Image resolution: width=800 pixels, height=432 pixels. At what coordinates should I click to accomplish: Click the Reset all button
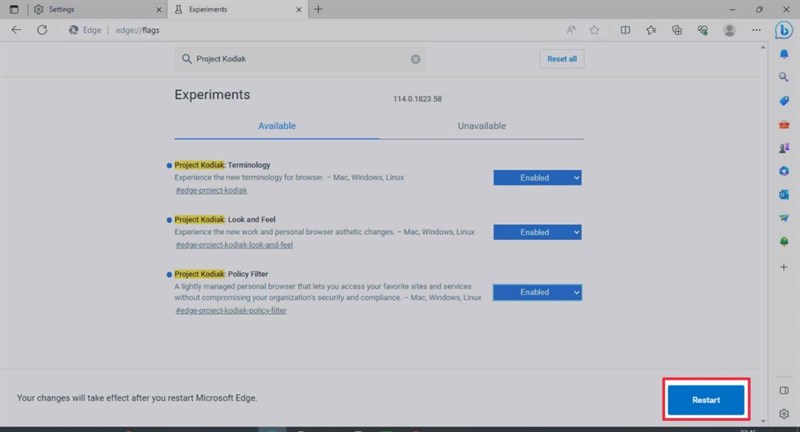pos(562,59)
